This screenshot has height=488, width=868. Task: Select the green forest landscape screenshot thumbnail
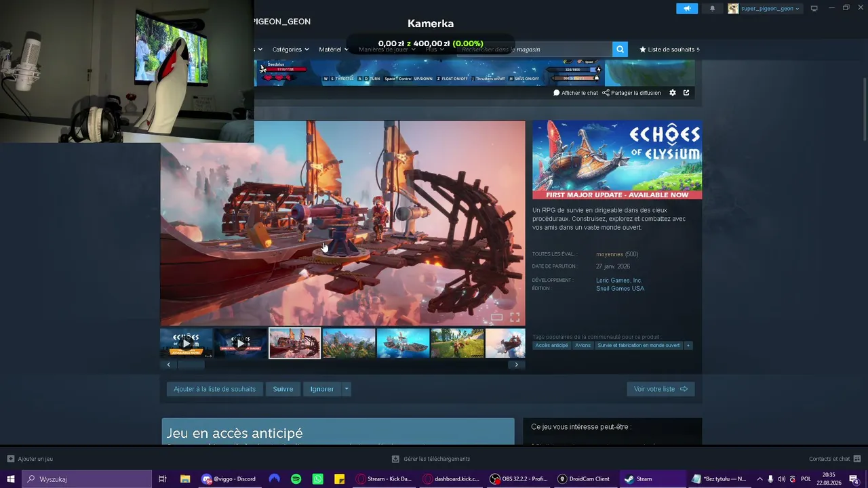click(x=349, y=343)
